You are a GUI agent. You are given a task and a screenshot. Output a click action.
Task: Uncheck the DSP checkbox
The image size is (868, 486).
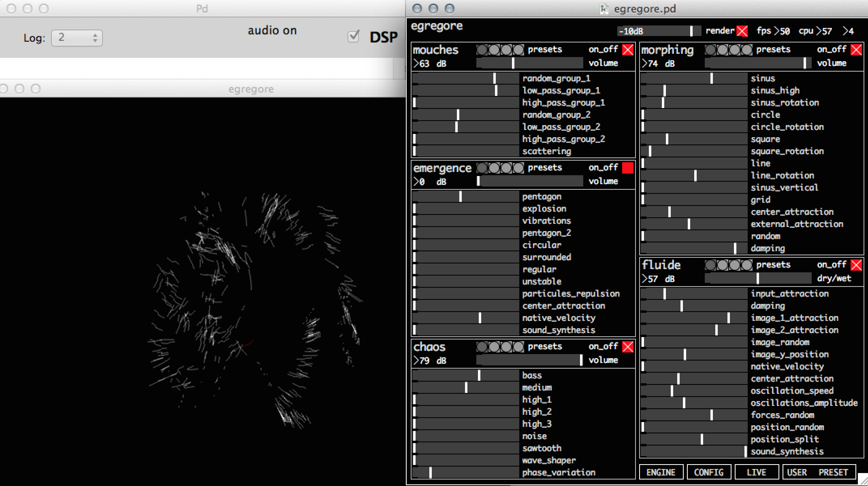354,36
